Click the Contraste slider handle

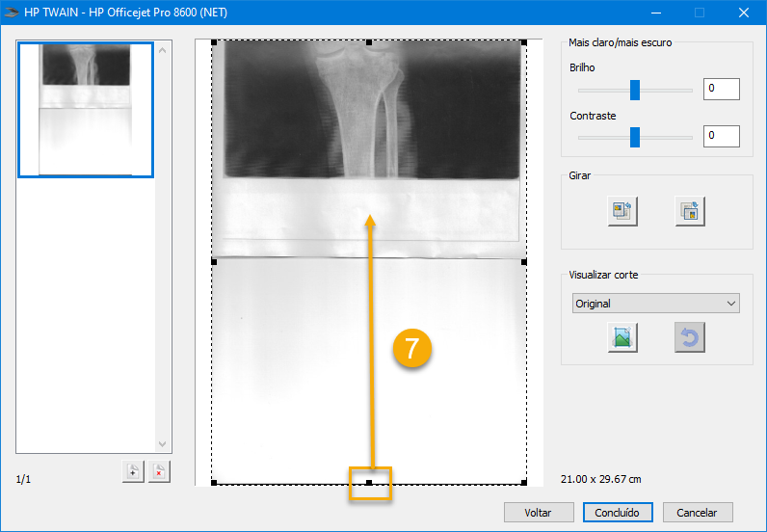point(635,137)
